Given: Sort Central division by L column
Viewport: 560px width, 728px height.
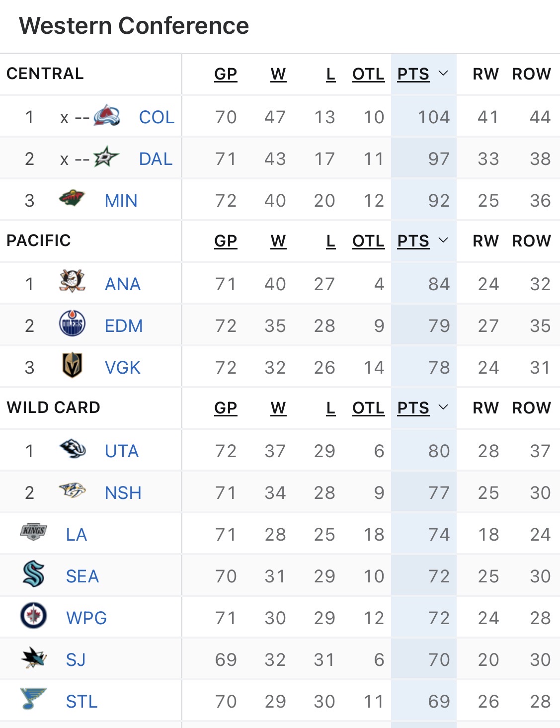Looking at the screenshot, I should click(x=330, y=74).
